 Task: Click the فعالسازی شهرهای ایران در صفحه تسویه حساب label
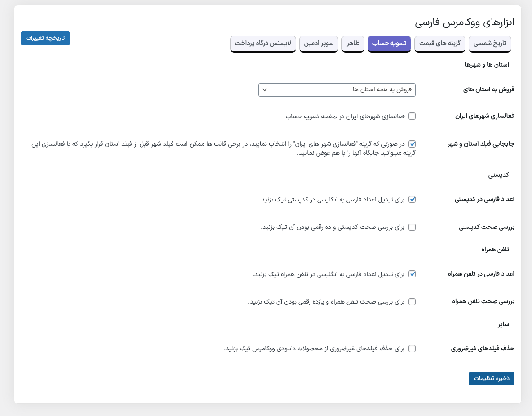coord(345,116)
